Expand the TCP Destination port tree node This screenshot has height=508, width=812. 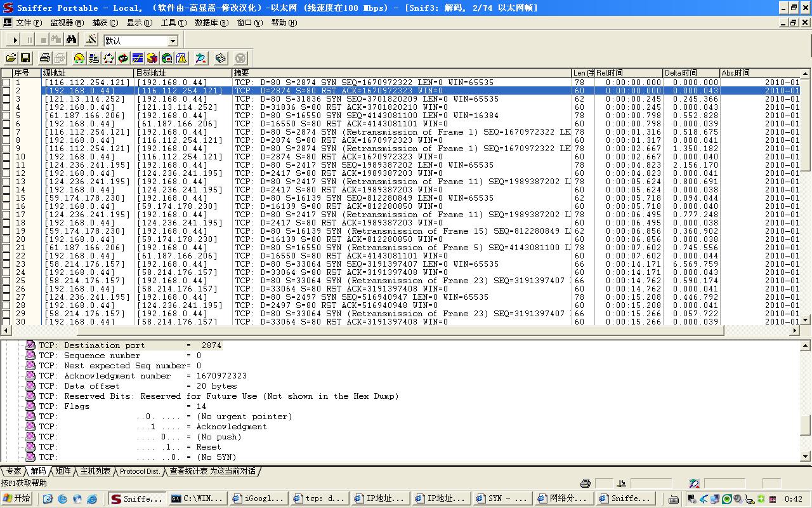click(x=30, y=345)
